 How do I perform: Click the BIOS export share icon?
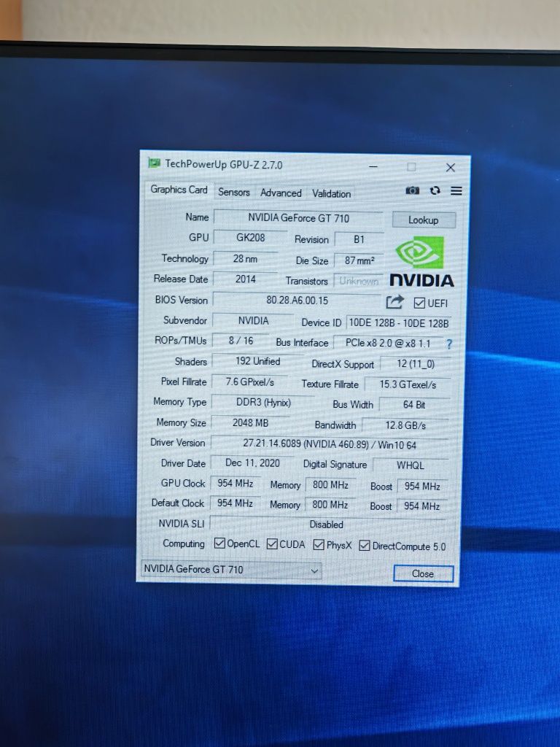pos(394,302)
